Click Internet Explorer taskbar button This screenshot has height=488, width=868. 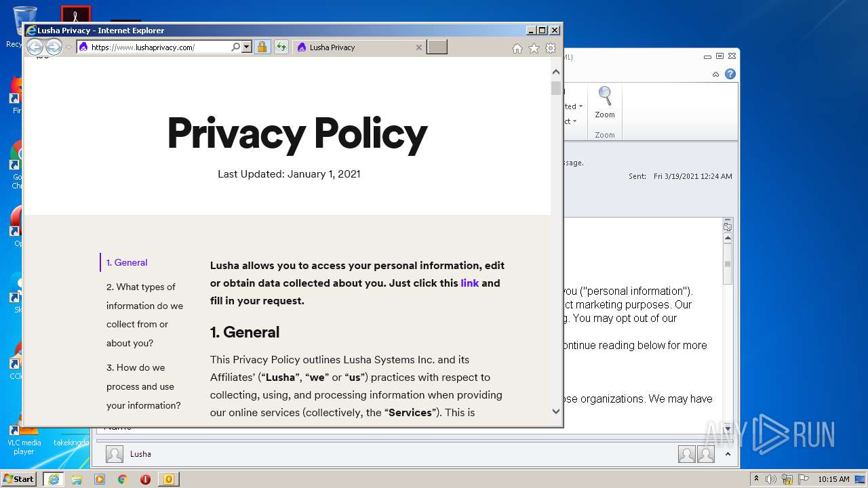54,479
